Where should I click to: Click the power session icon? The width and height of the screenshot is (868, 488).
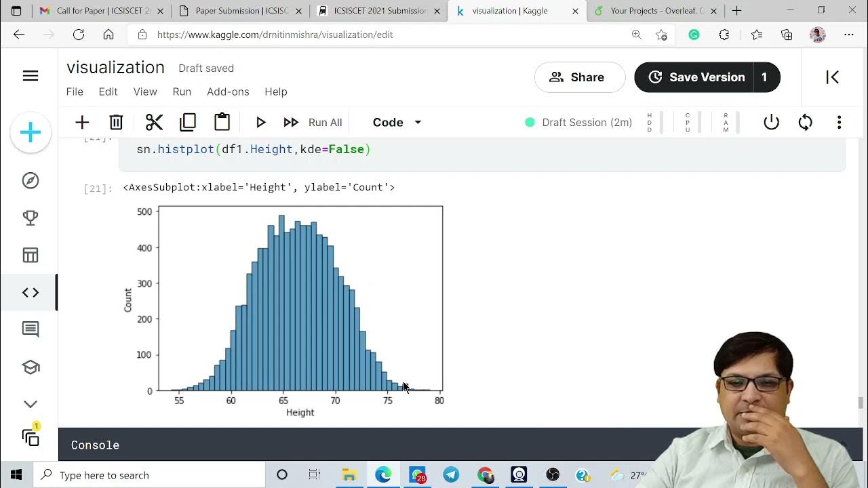coord(771,122)
